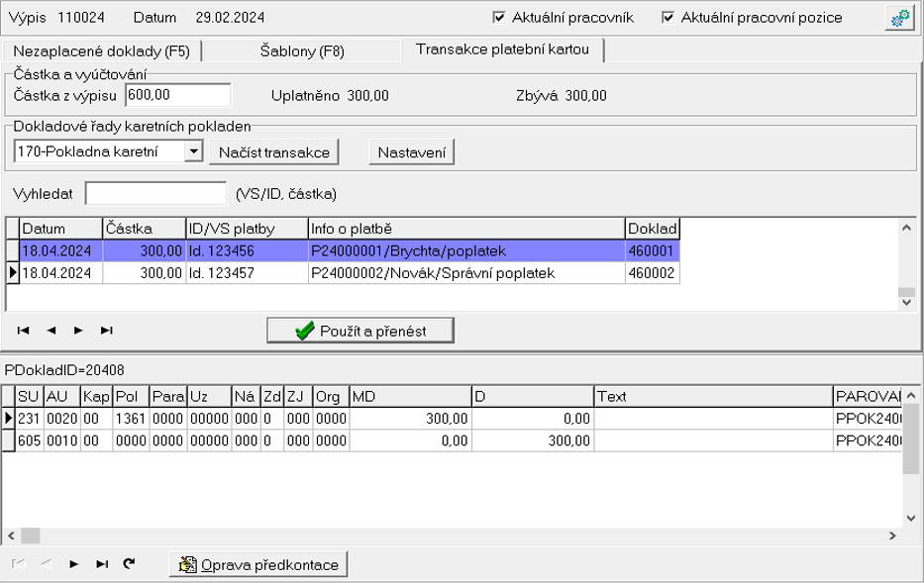Click refresh icon in bottom accounting navigator

[129, 564]
